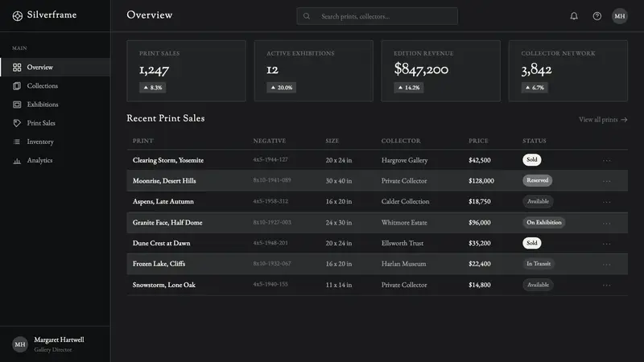The height and width of the screenshot is (362, 644).
Task: Select the Clearing Storm, Yosemite print title
Action: click(x=168, y=160)
